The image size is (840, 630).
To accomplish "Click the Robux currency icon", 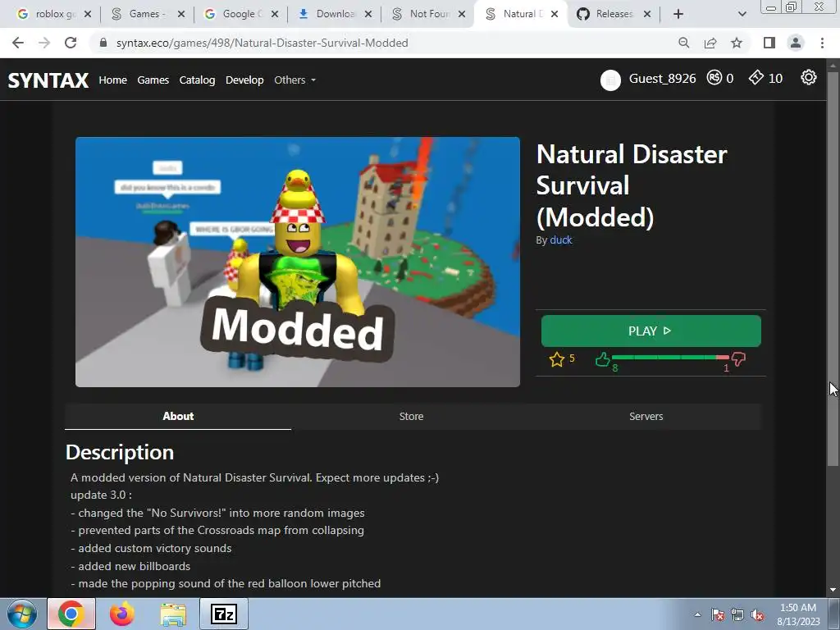I will (714, 78).
